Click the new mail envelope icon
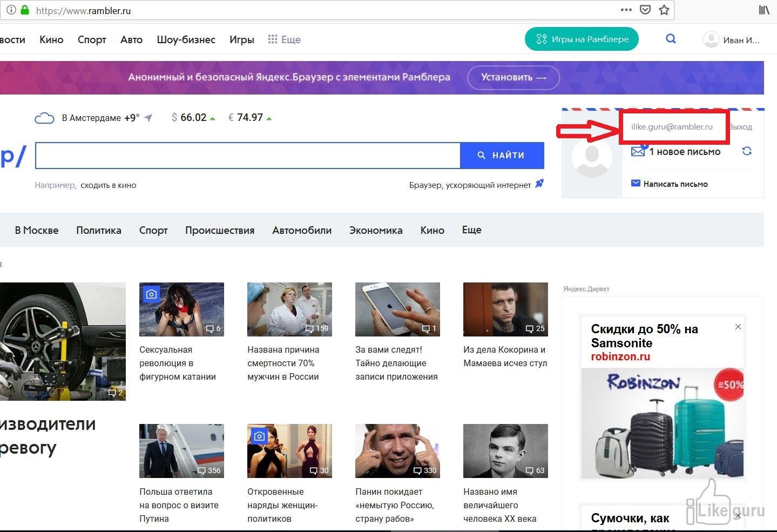The image size is (777, 532). (x=638, y=151)
